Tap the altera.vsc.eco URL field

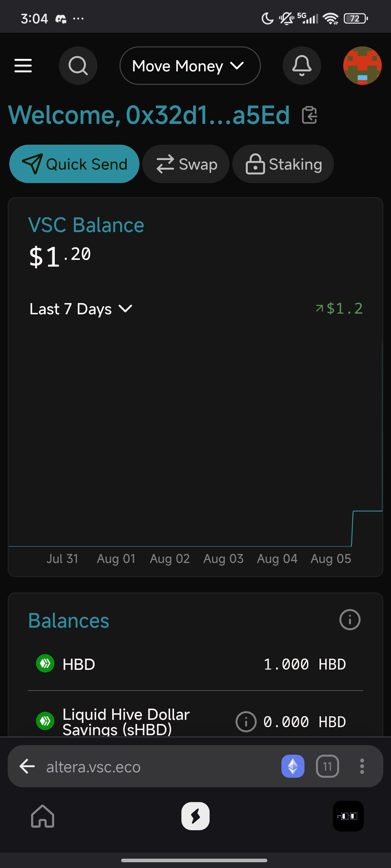click(94, 767)
